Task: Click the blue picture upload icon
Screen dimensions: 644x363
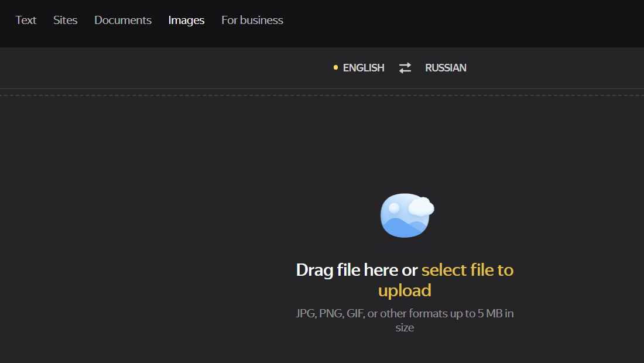Action: click(407, 215)
